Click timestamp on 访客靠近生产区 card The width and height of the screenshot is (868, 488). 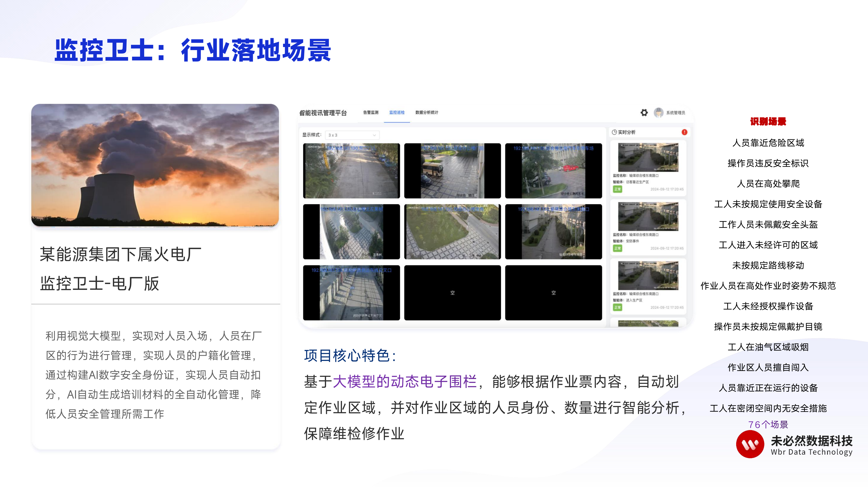point(667,189)
